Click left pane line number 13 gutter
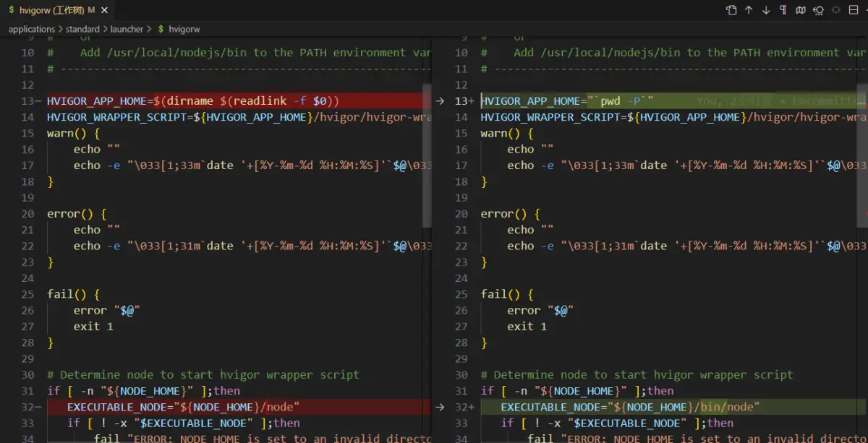Image resolution: width=868 pixels, height=443 pixels. click(x=28, y=101)
